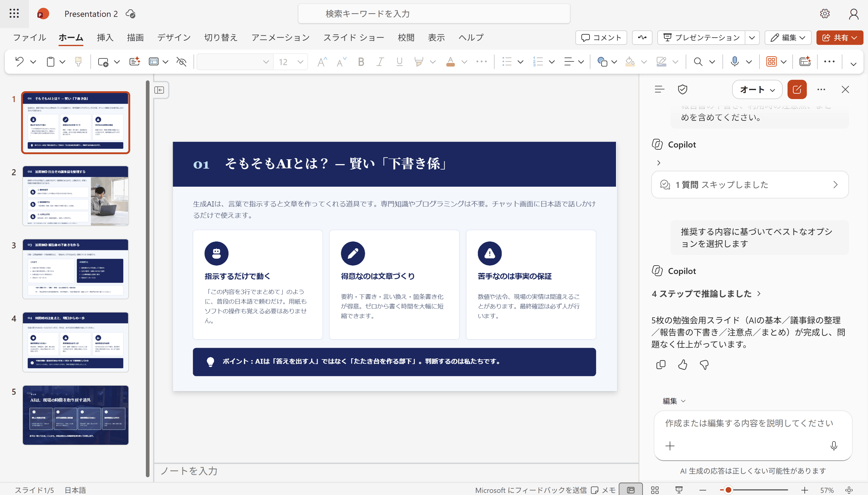Click the Undo icon in the ribbon
Image resolution: width=868 pixels, height=495 pixels.
(x=19, y=61)
